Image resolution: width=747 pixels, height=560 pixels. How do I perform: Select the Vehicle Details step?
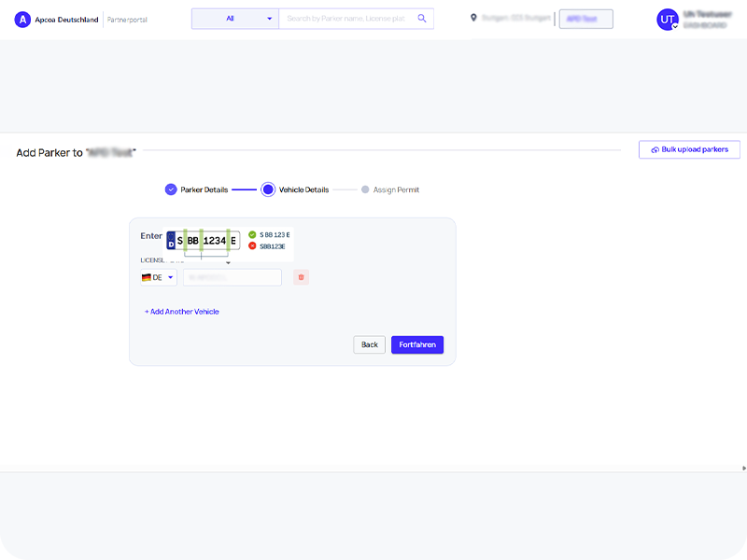268,189
